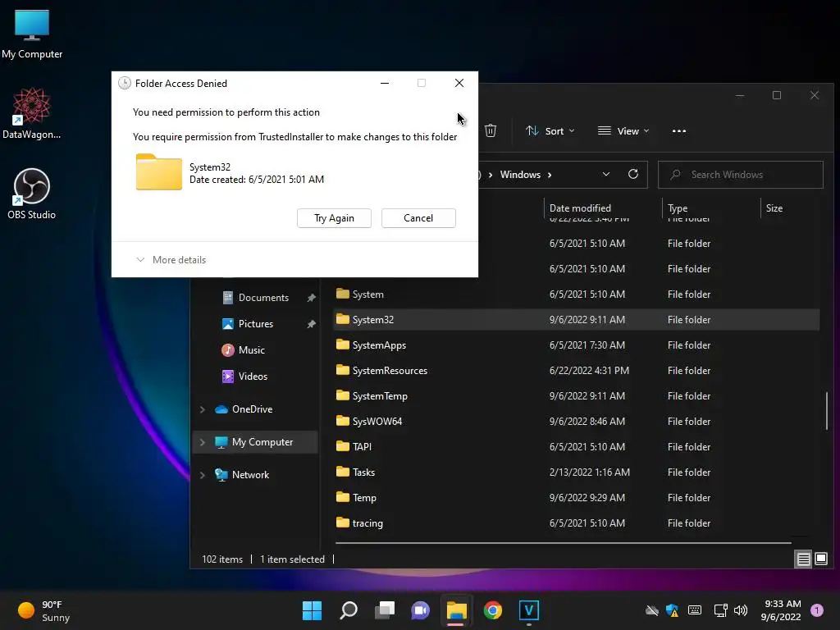Sort by the Type column header
840x630 pixels.
coord(678,208)
